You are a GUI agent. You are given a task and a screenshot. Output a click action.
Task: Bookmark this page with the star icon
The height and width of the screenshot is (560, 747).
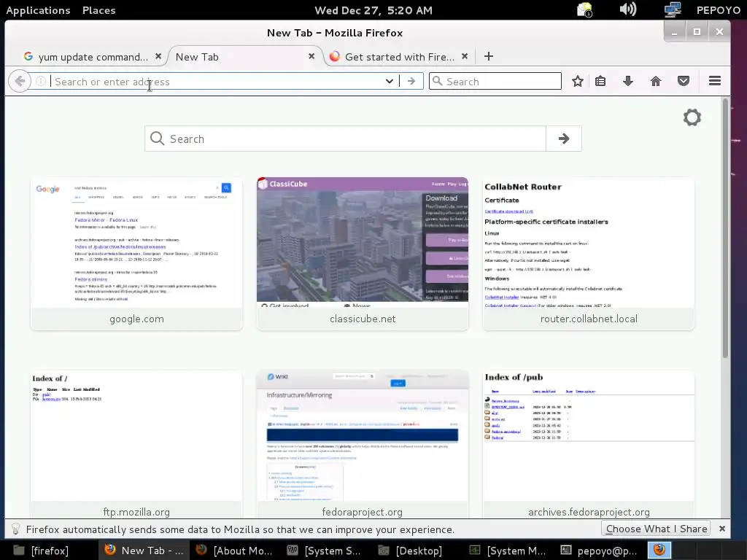click(578, 82)
